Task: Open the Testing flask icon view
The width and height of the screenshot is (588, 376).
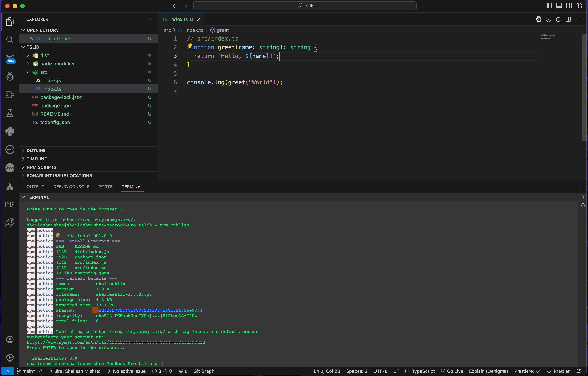Action: [x=10, y=113]
